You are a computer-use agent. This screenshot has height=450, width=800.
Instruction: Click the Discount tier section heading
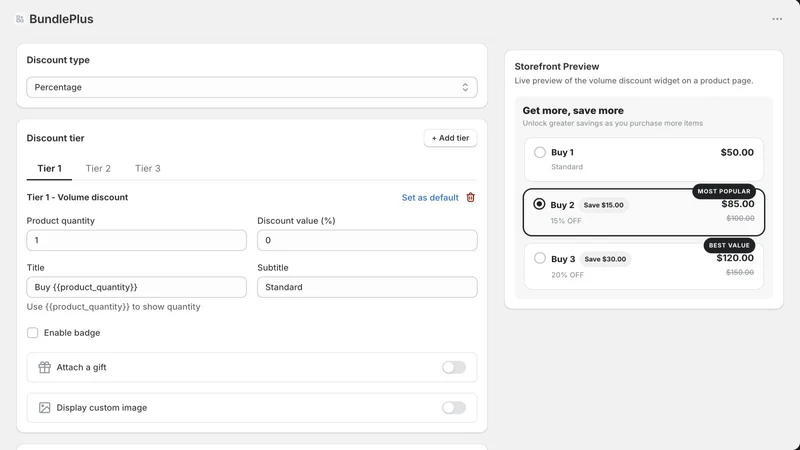click(56, 138)
